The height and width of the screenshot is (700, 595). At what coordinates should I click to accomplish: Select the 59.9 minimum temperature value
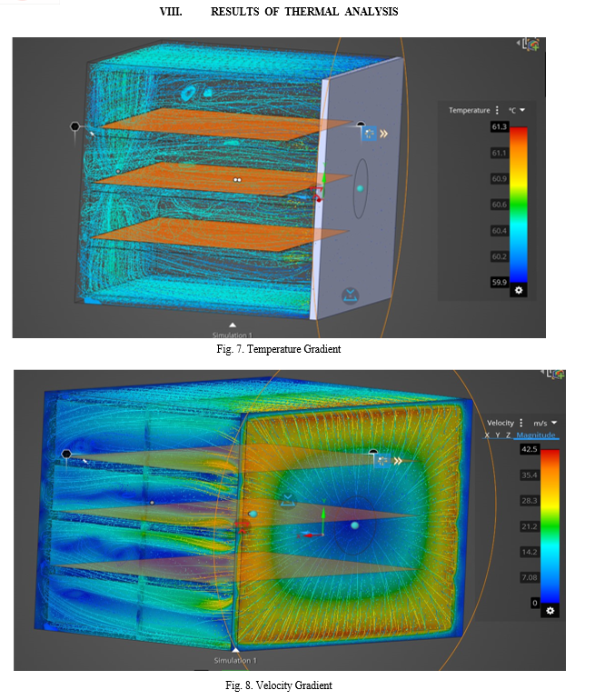click(499, 282)
